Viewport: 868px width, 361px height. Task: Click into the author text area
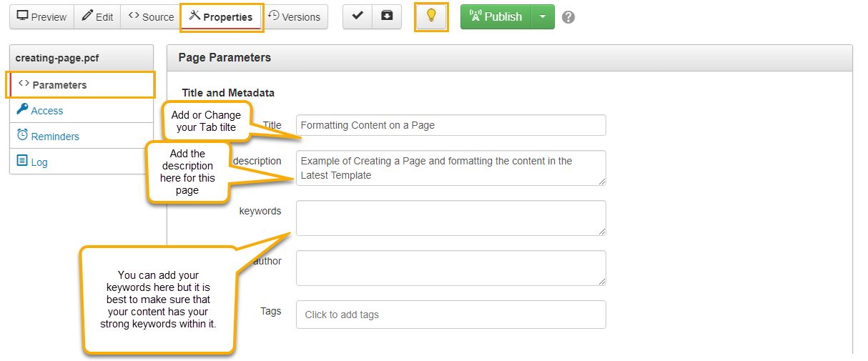click(x=450, y=268)
